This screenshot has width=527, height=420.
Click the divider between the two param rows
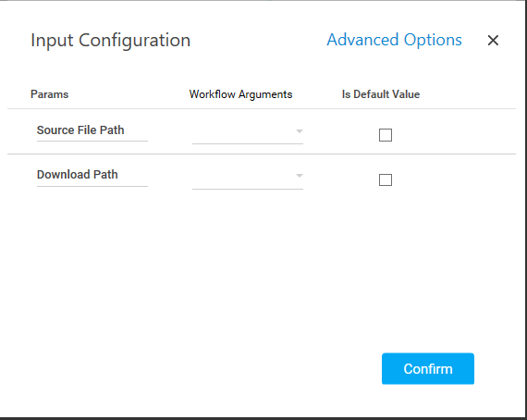point(262,154)
